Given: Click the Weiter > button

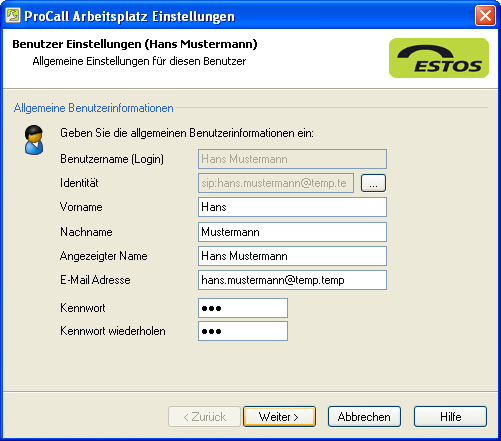Looking at the screenshot, I should click(279, 416).
